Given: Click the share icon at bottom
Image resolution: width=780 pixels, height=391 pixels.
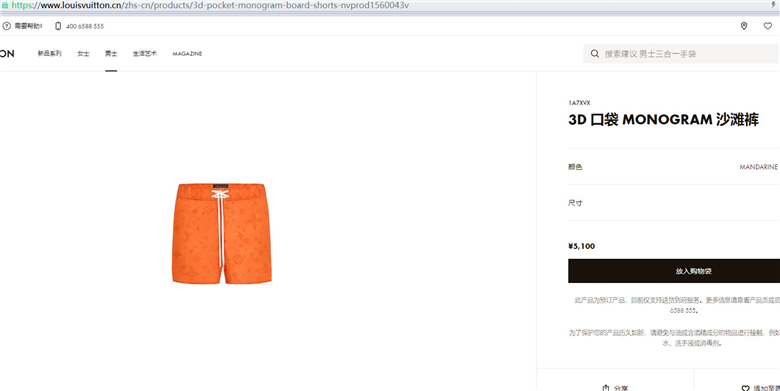Looking at the screenshot, I should click(605, 388).
